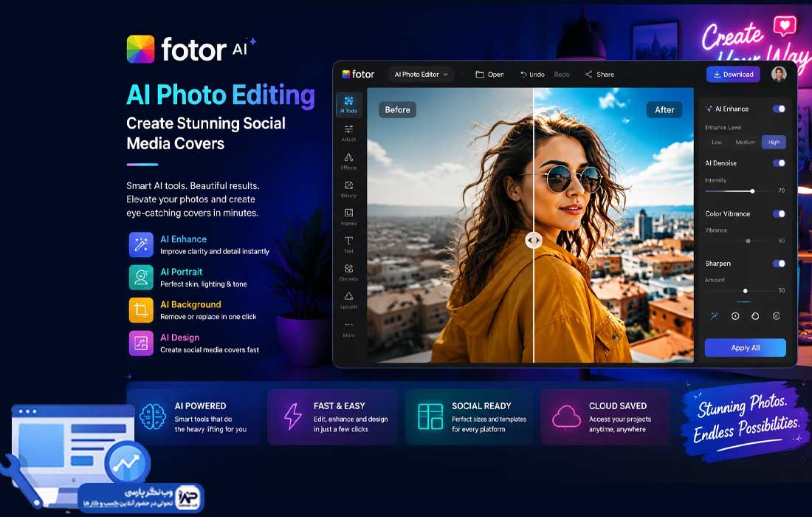
Task: Click the Social Ready layout icon
Action: (430, 417)
